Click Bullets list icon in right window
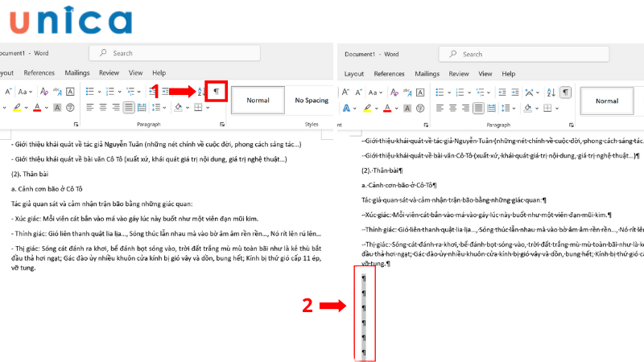The width and height of the screenshot is (644, 362). (x=440, y=93)
